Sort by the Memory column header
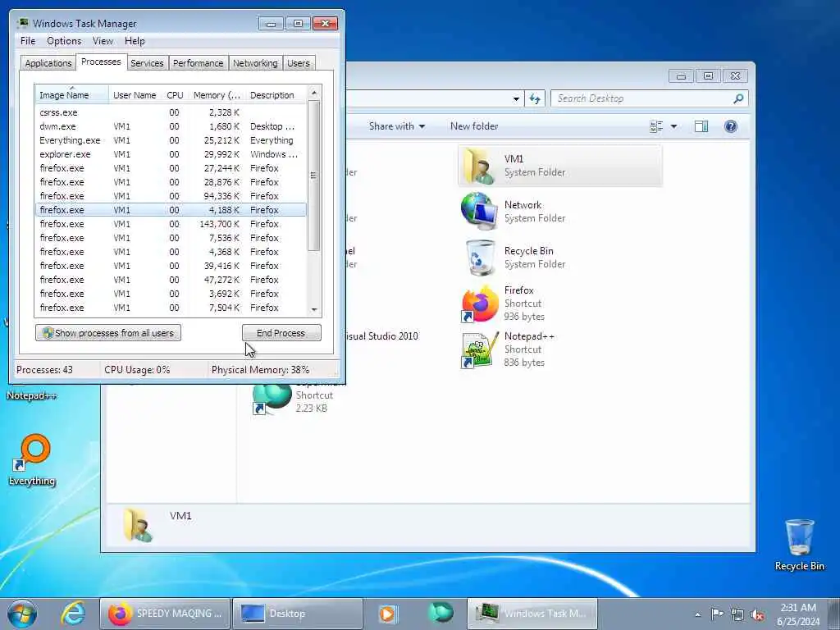Image resolution: width=840 pixels, height=630 pixels. [217, 95]
